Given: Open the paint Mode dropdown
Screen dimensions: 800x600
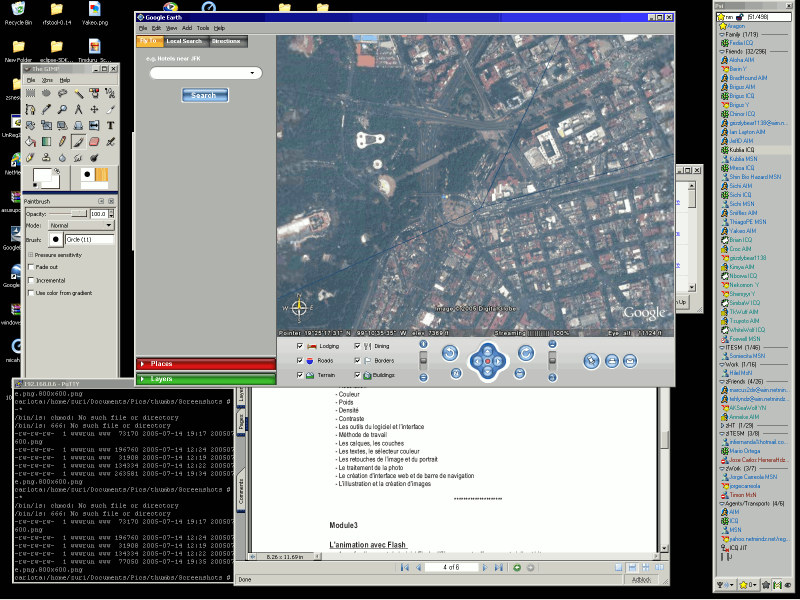Looking at the screenshot, I should point(81,226).
